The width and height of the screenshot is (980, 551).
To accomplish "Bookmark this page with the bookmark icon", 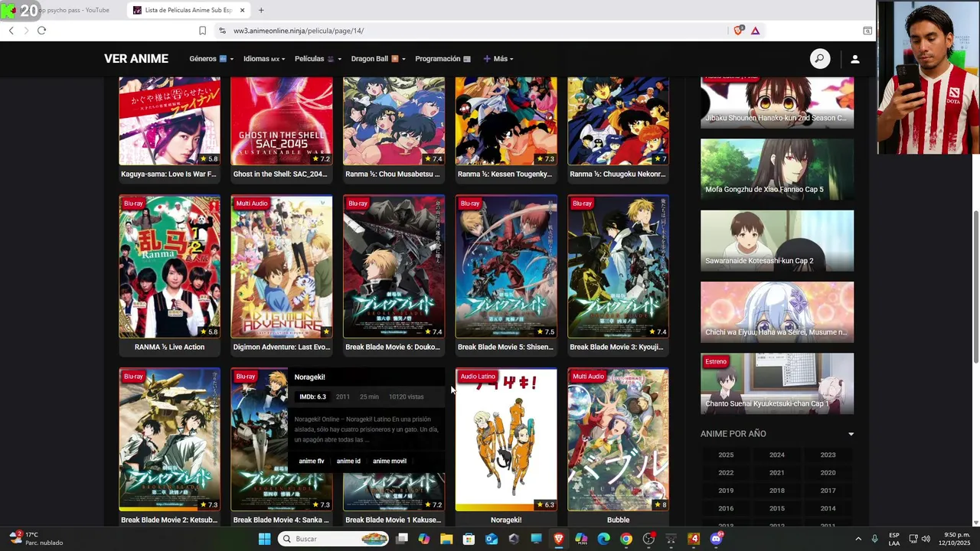I will [202, 31].
